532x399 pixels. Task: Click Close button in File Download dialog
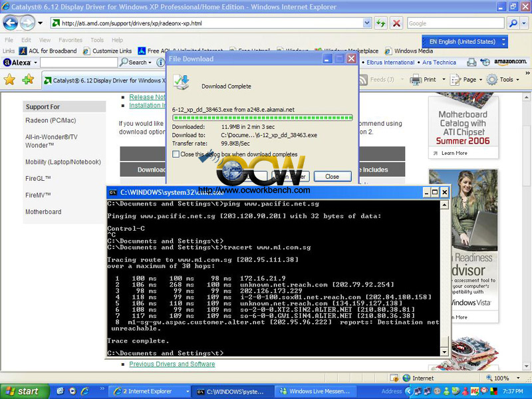[332, 176]
